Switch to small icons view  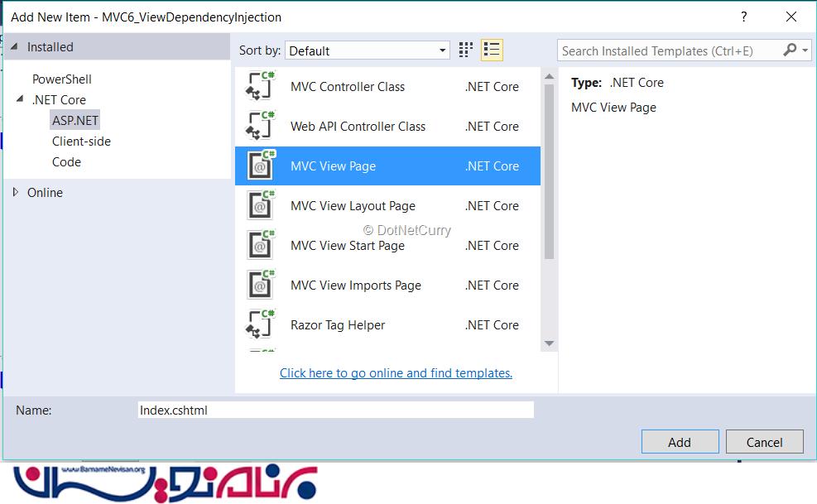(x=466, y=50)
